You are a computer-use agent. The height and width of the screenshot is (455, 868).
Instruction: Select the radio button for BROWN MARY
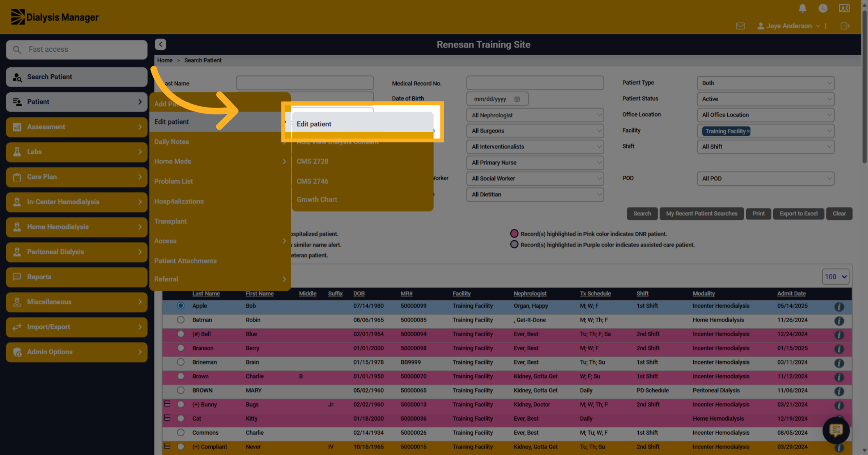pos(180,391)
